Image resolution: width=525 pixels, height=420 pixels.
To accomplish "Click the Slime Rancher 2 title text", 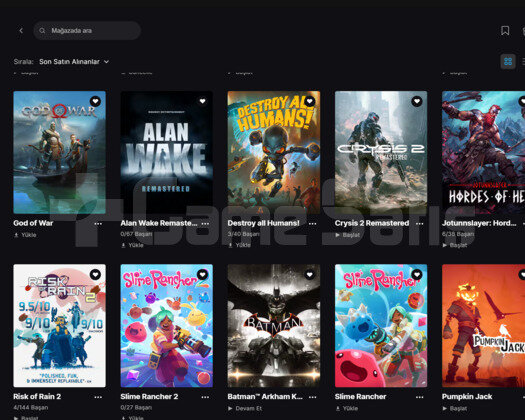I will click(x=149, y=397).
